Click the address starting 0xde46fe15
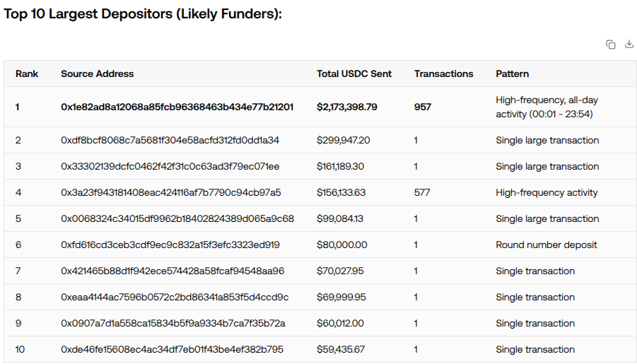The height and width of the screenshot is (364, 637). point(172,349)
